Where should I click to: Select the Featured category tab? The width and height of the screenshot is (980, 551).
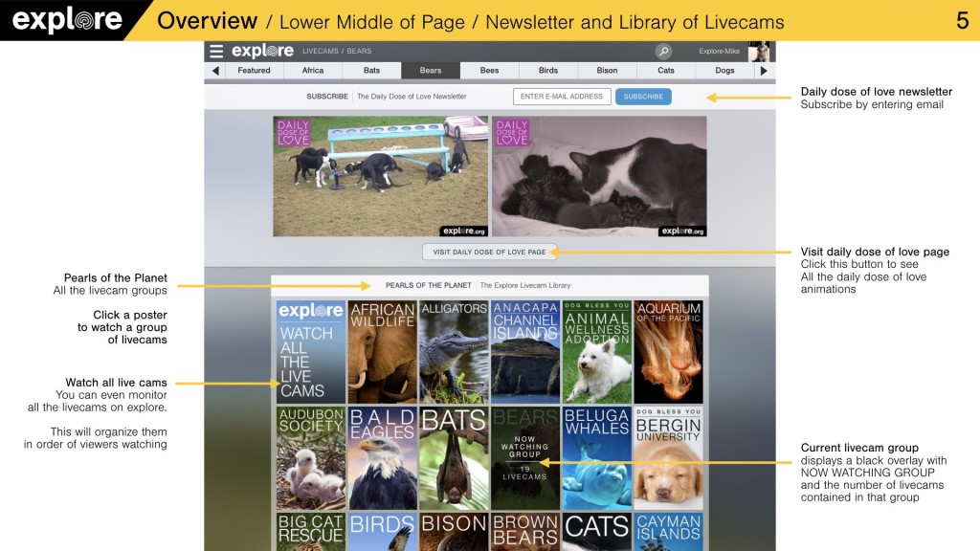tap(254, 71)
